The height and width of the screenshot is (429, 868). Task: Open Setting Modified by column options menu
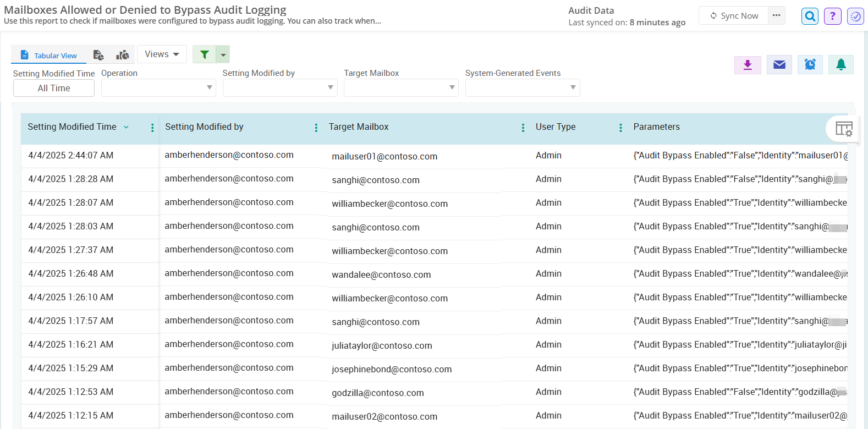(316, 128)
